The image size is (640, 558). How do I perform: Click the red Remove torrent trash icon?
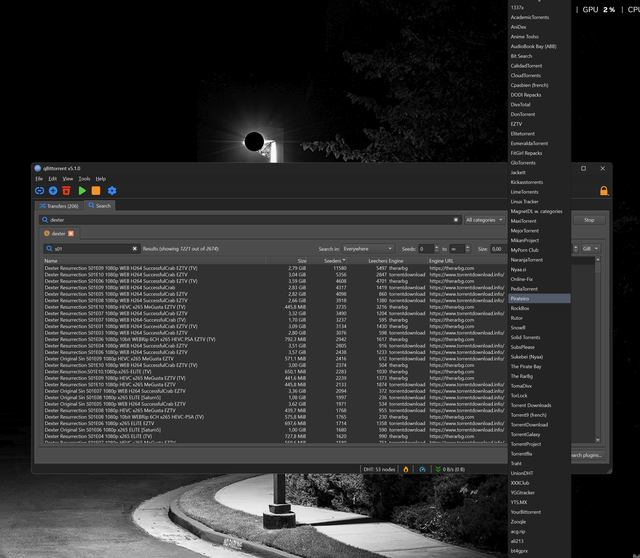coord(66,191)
